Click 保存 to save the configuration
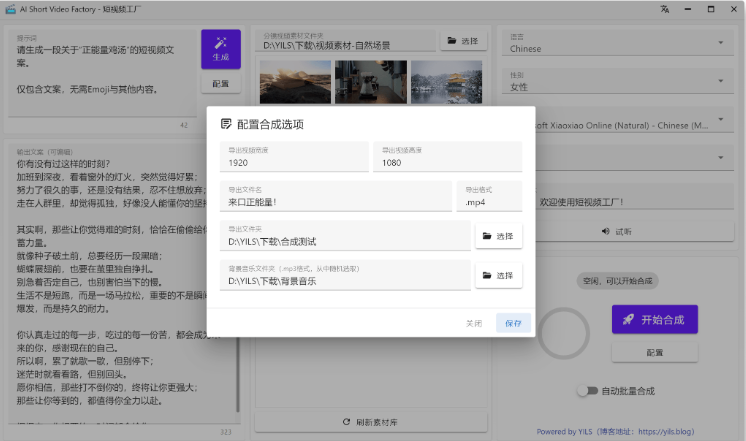The image size is (746, 441). pos(514,323)
